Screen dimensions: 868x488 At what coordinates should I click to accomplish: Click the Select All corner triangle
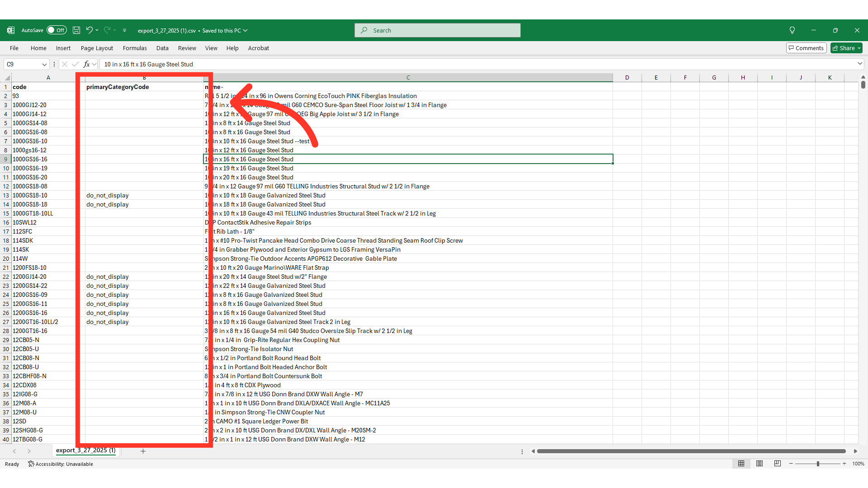tap(7, 78)
